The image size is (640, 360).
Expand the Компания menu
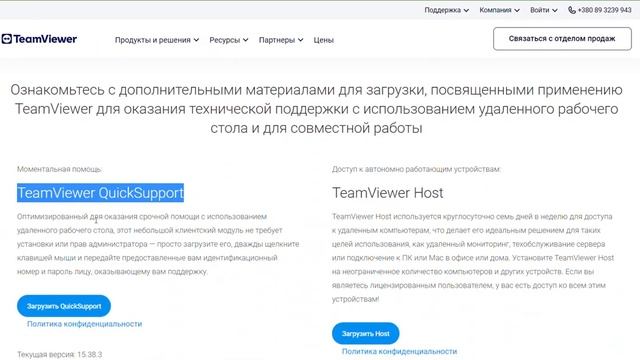coord(500,10)
